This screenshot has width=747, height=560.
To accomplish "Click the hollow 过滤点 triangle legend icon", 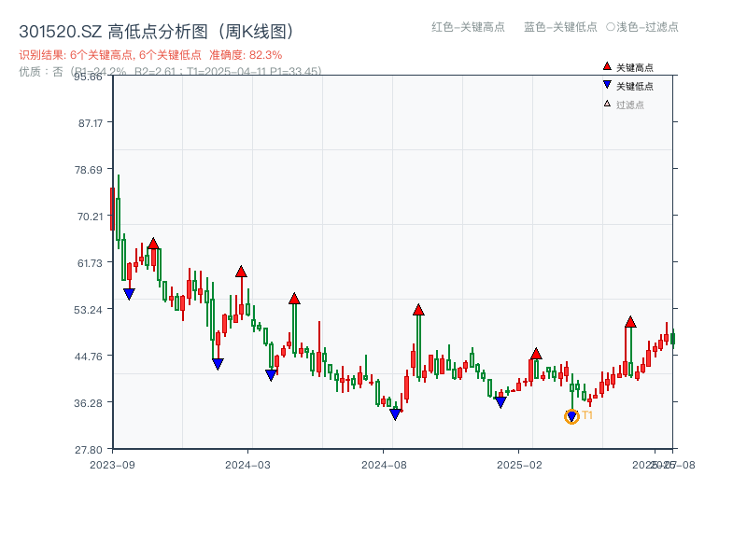I will pos(605,103).
